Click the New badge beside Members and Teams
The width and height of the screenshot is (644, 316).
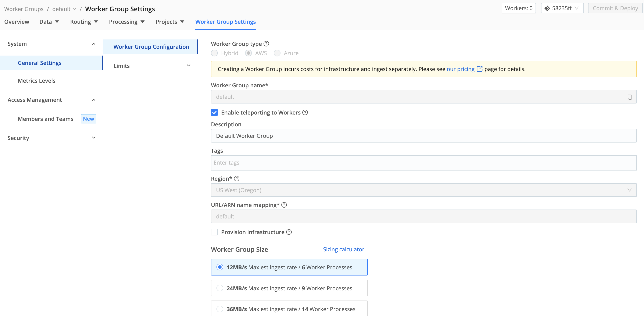[x=88, y=119]
